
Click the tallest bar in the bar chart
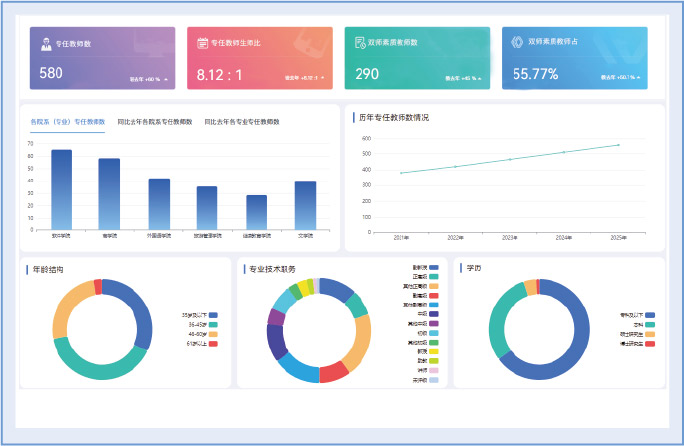[62, 190]
